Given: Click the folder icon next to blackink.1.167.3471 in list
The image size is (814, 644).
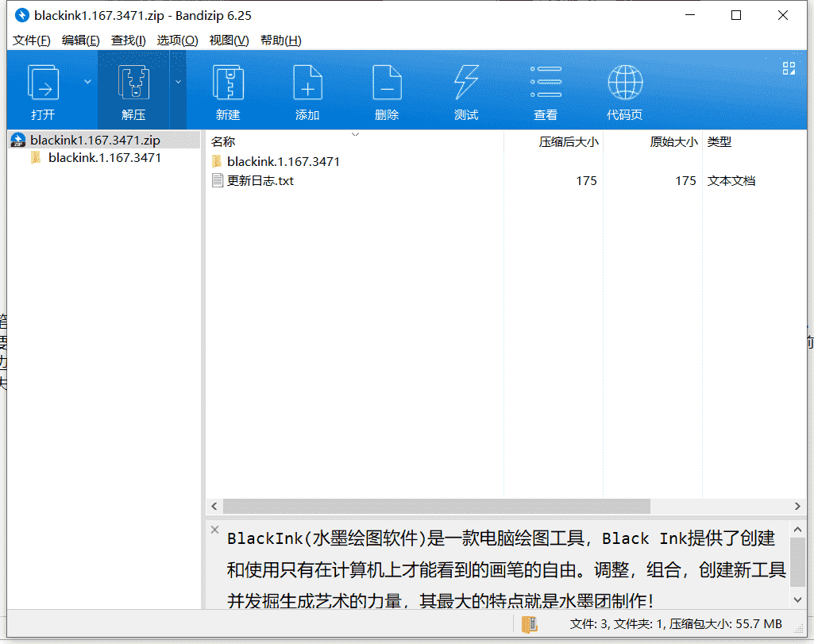Looking at the screenshot, I should 217,161.
